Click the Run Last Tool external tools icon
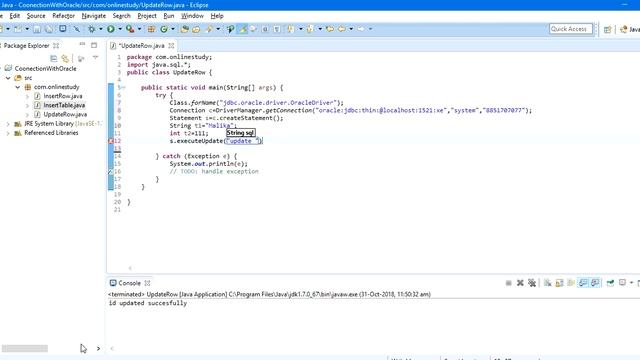 tap(130, 29)
